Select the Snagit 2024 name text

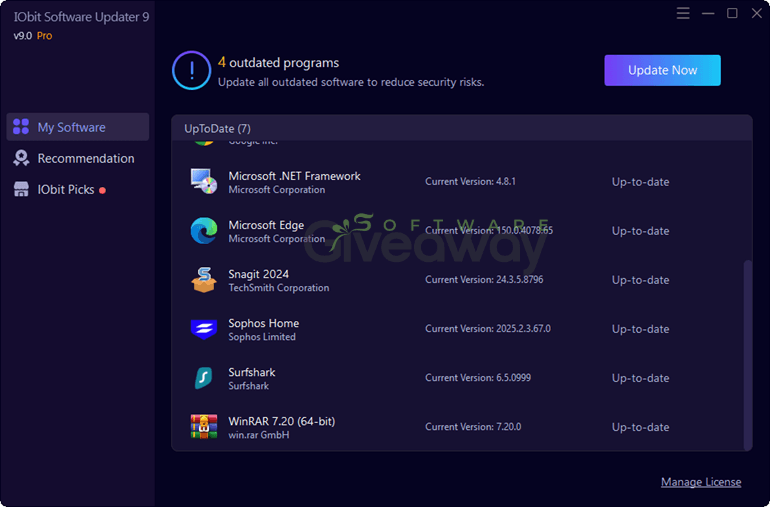pyautogui.click(x=258, y=274)
